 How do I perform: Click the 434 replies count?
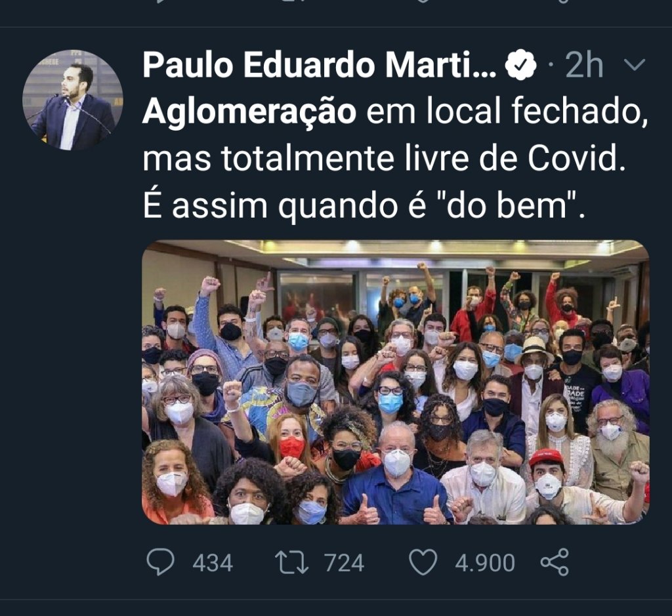pyautogui.click(x=213, y=562)
